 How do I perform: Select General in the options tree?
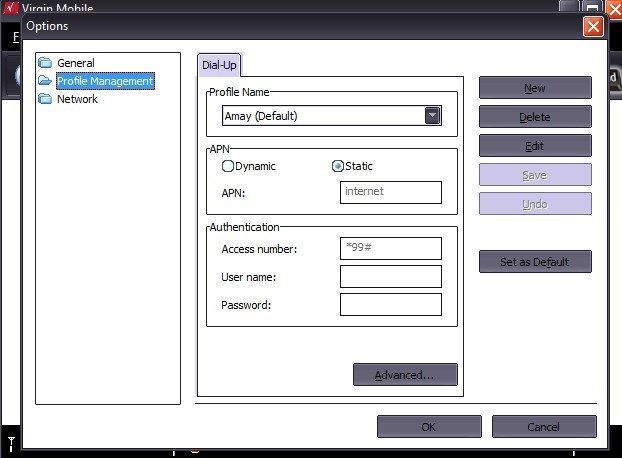click(x=76, y=63)
